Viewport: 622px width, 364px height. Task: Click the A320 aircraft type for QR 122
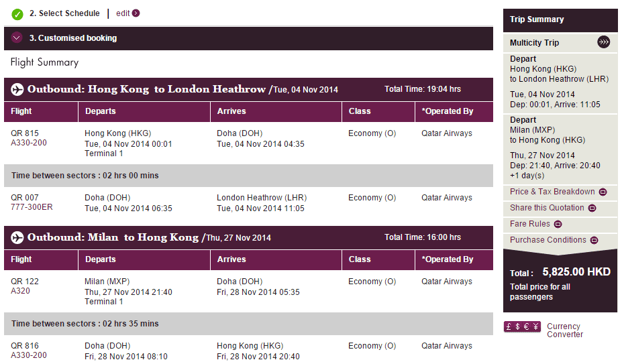[20, 291]
